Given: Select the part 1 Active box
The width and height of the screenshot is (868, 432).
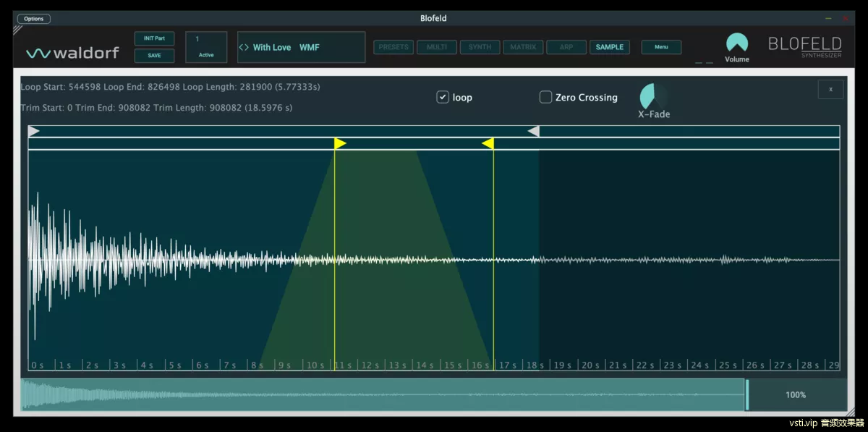Looking at the screenshot, I should [x=206, y=47].
